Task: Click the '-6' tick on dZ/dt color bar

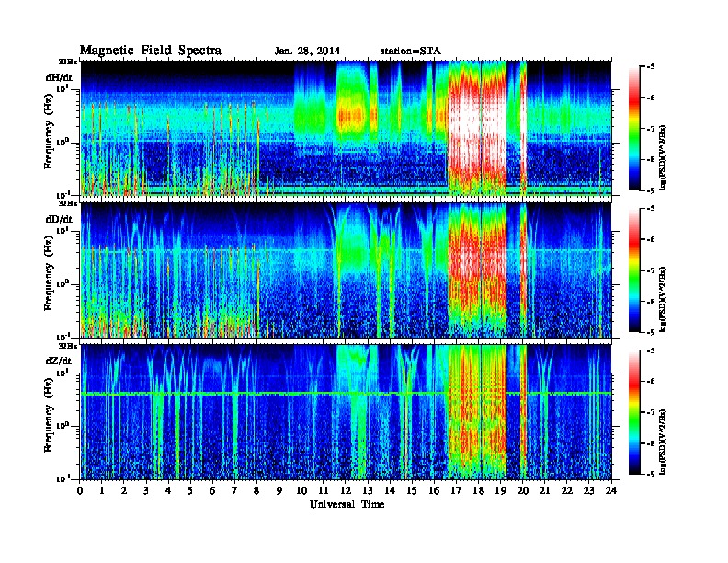Action: pos(651,382)
